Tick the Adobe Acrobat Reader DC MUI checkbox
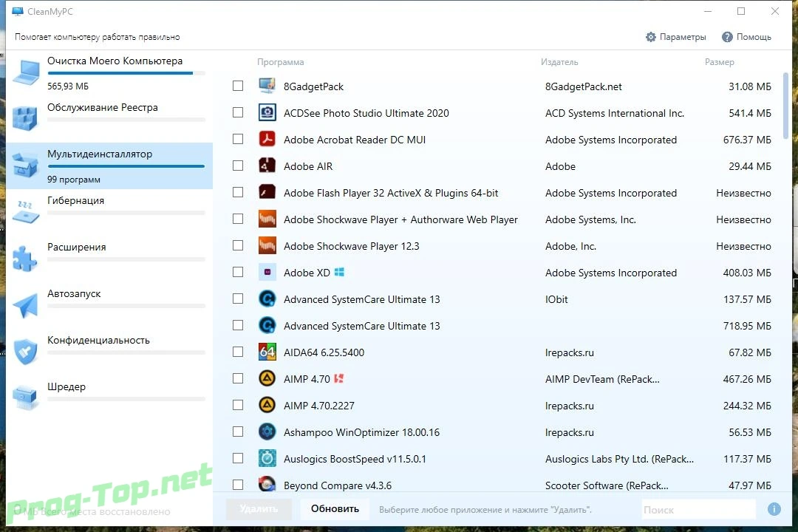This screenshot has width=798, height=532. coord(238,139)
